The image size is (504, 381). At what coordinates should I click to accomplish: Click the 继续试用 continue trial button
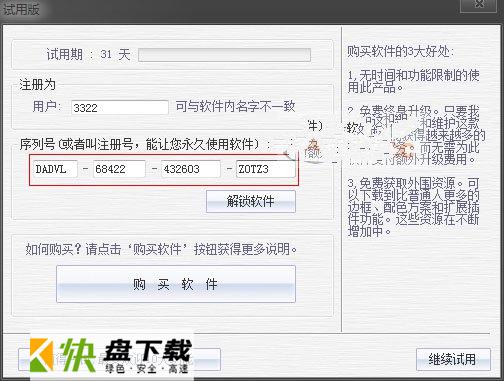coord(453,359)
